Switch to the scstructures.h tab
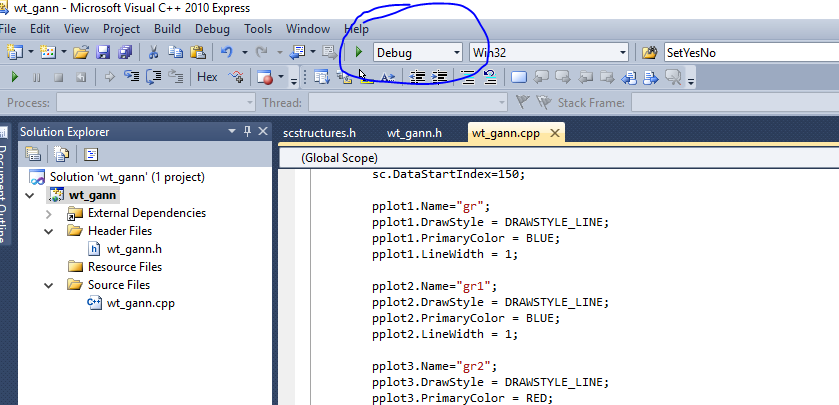The height and width of the screenshot is (405, 839). (319, 133)
